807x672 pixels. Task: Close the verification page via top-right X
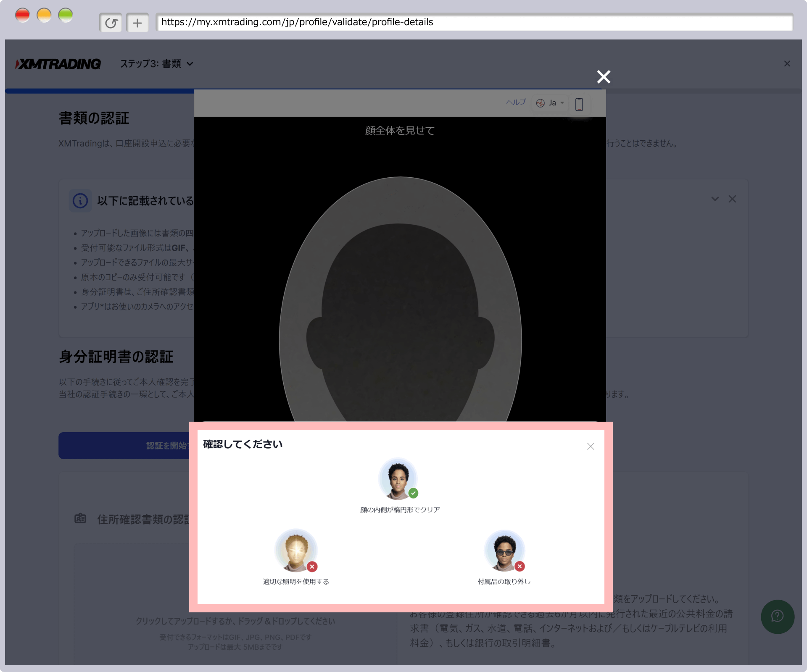coord(787,64)
